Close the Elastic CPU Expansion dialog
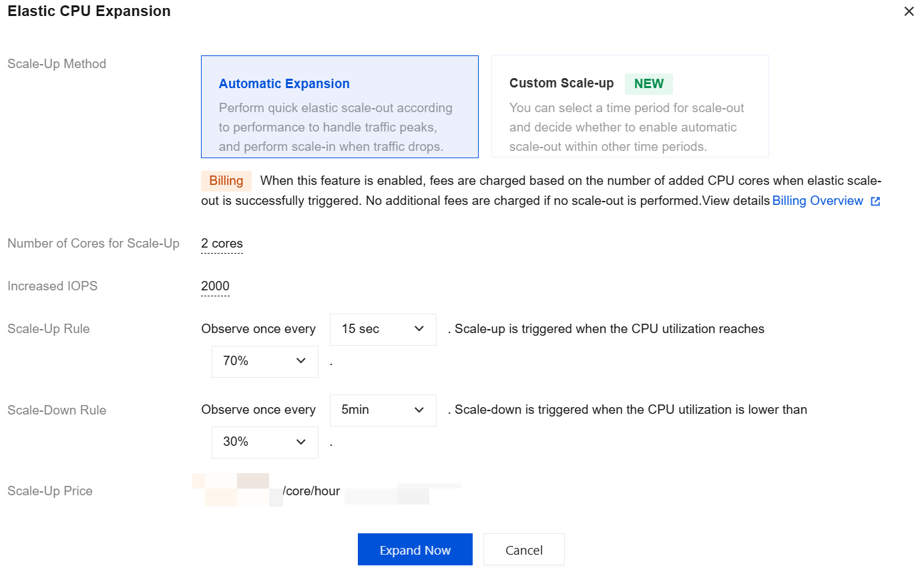The height and width of the screenshot is (570, 924). (909, 11)
